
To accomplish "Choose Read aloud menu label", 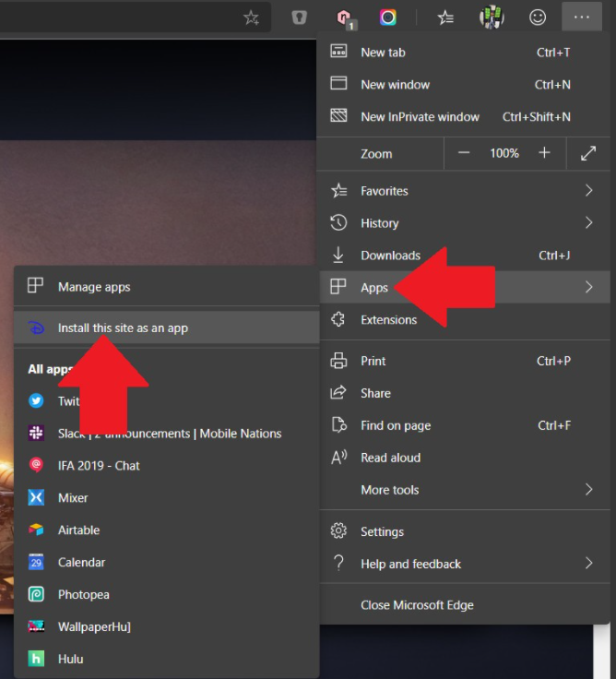I will (x=390, y=458).
